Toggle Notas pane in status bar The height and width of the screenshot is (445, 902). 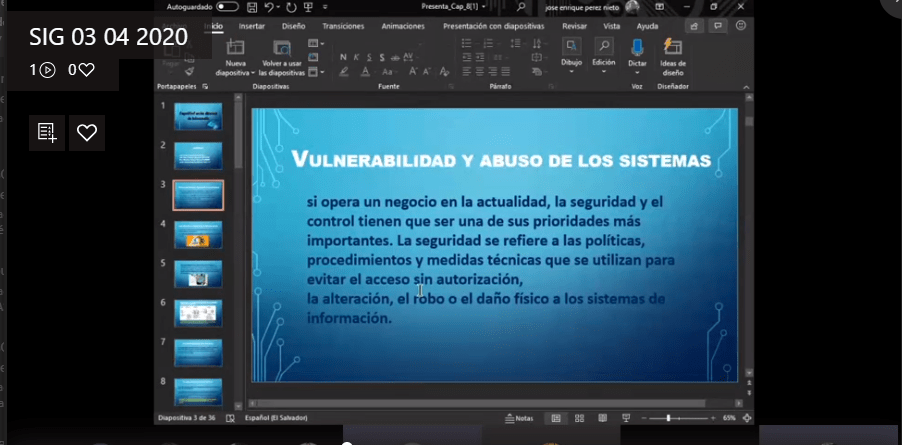click(520, 418)
